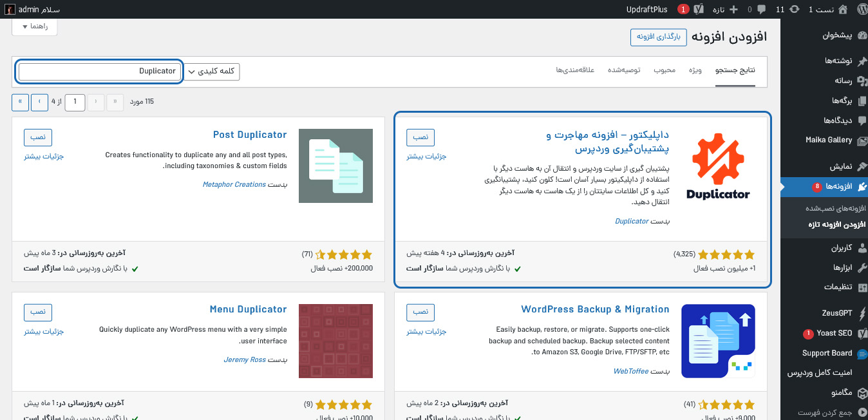
Task: Open the comments bubble icon in admin bar
Action: tap(762, 9)
